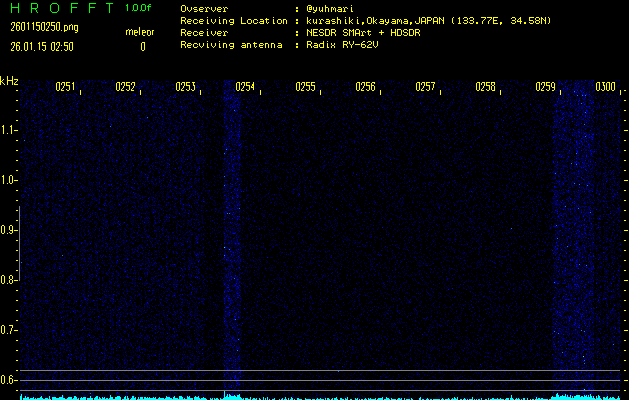629x400 pixels.
Task: Select the filename 2601150250.png
Action: (x=44, y=27)
